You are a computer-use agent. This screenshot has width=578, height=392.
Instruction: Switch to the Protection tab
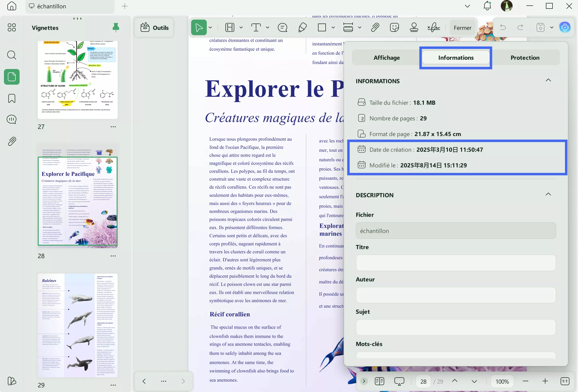(525, 58)
